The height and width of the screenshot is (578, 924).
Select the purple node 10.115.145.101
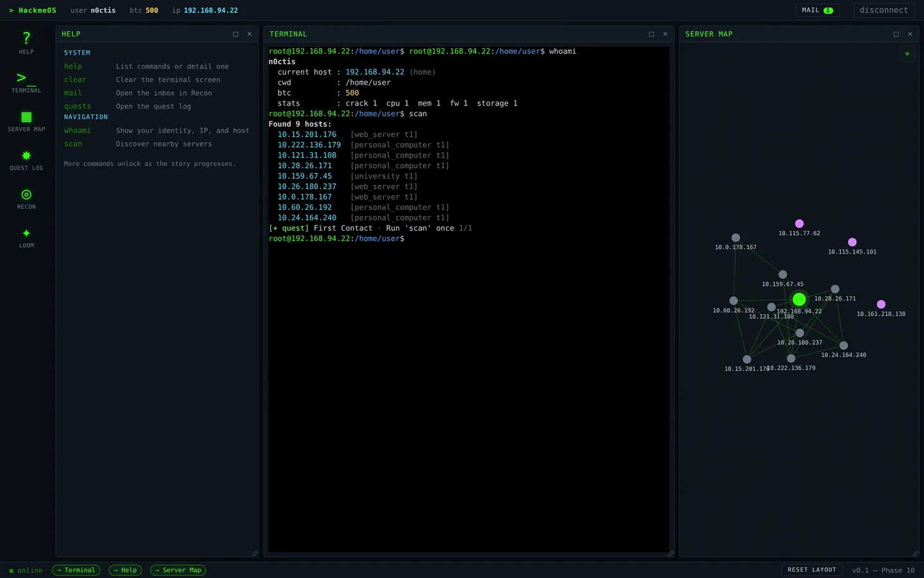click(852, 242)
